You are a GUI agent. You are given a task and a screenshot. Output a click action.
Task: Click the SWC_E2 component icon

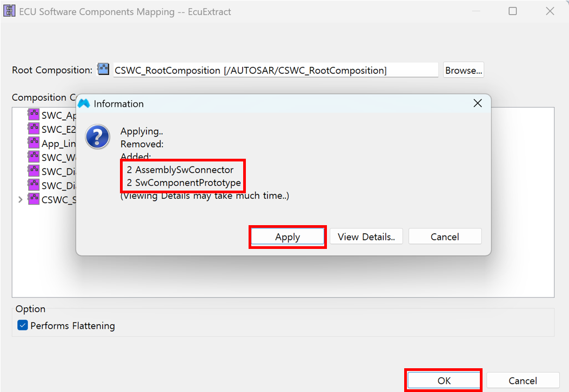34,129
